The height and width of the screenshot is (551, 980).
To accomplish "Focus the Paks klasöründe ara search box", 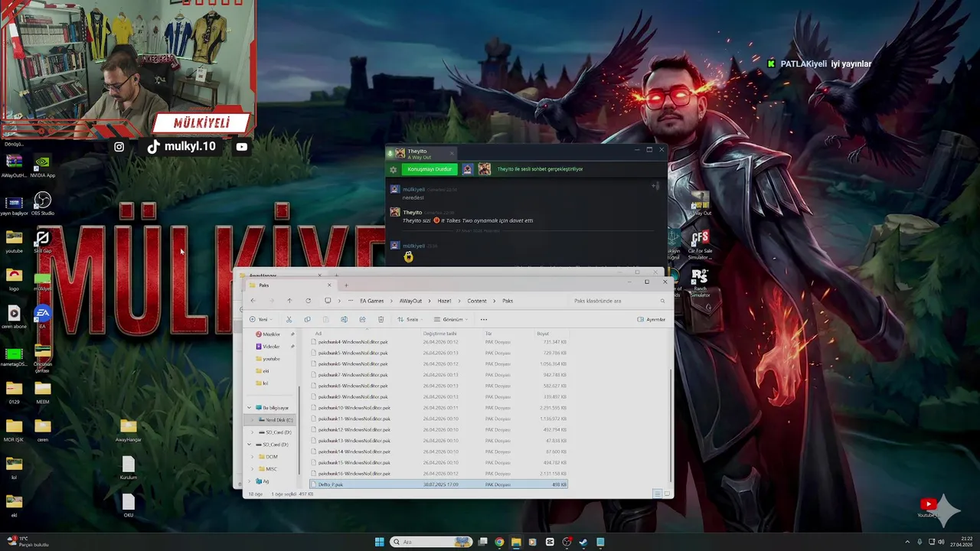I will pyautogui.click(x=619, y=301).
